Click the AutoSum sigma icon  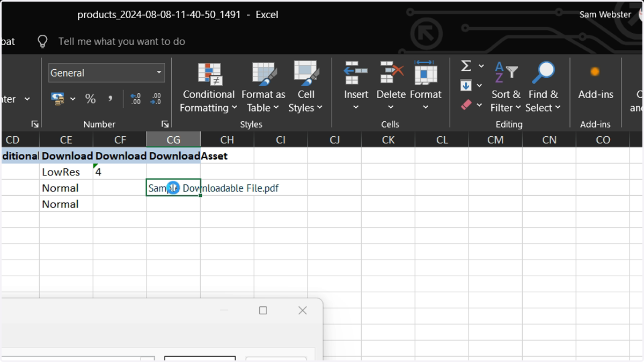pyautogui.click(x=466, y=65)
